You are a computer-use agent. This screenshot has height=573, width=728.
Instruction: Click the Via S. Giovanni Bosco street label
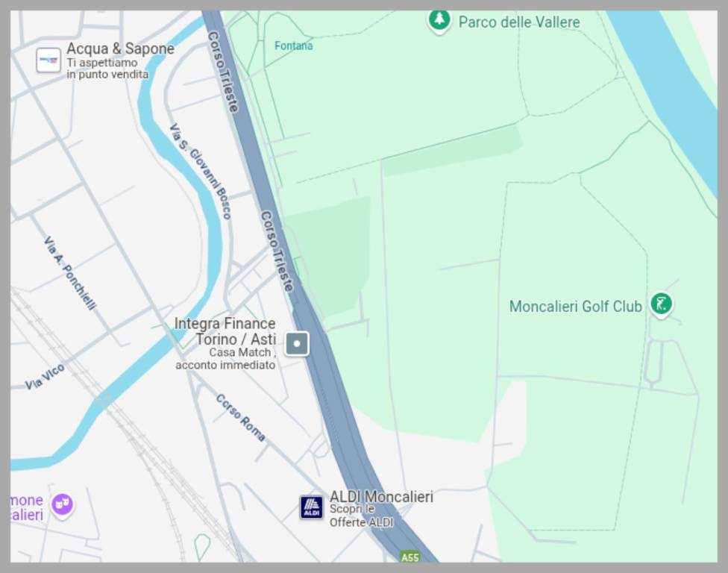[200, 171]
